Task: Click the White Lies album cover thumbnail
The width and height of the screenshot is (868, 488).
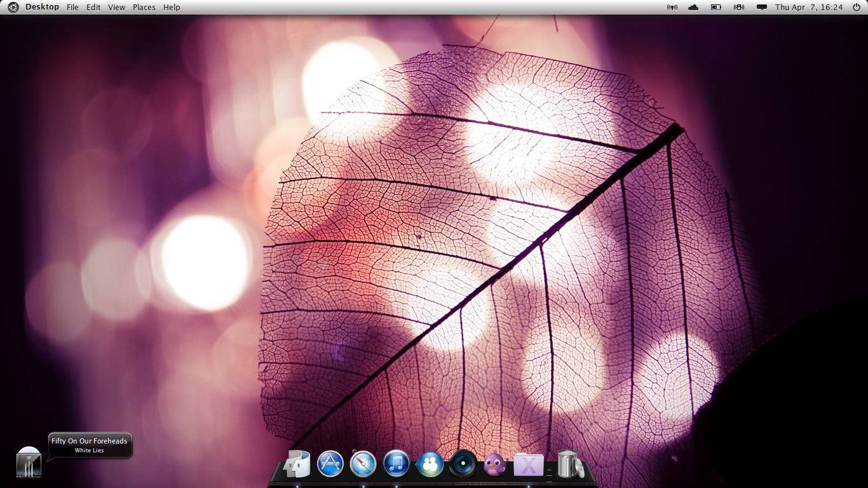Action: [29, 462]
